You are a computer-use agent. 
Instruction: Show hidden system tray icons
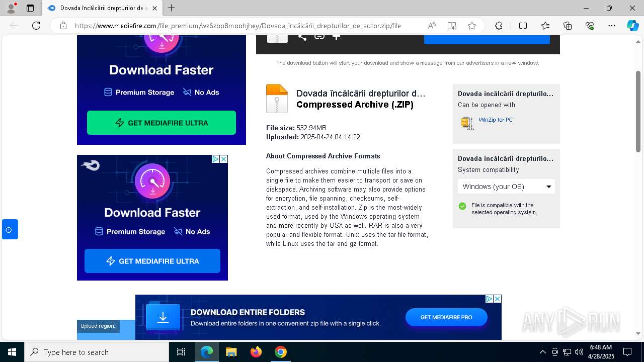pos(542,352)
